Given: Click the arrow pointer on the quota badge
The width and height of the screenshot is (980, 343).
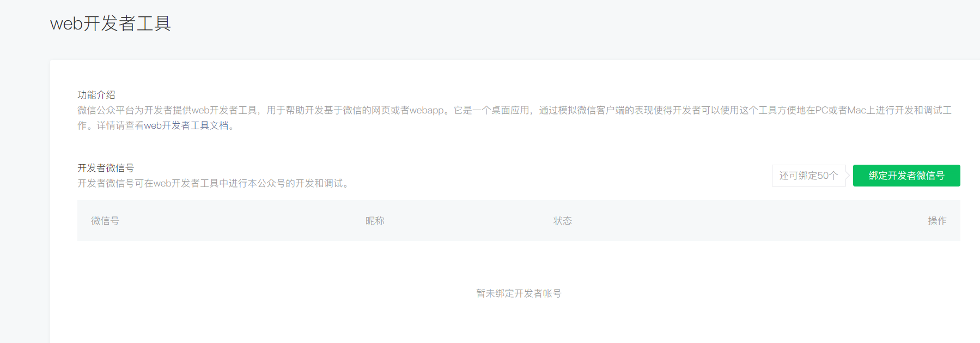Looking at the screenshot, I should tap(848, 176).
